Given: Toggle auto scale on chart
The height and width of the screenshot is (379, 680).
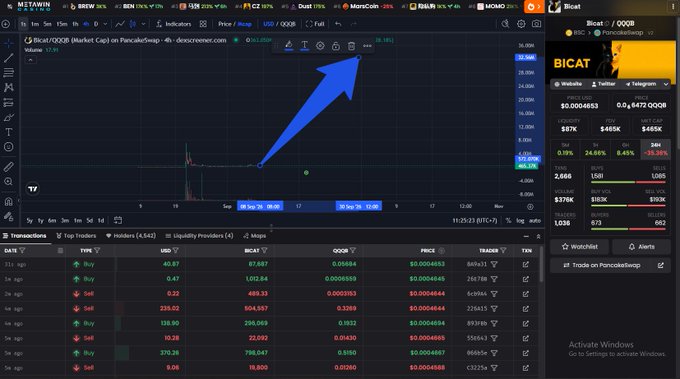Looking at the screenshot, I should tap(535, 220).
